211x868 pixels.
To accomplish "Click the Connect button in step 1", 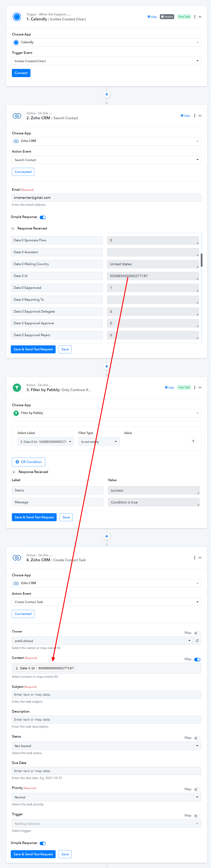I will click(21, 73).
